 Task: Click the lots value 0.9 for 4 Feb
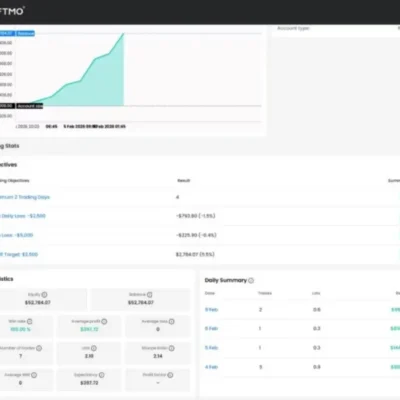click(317, 367)
